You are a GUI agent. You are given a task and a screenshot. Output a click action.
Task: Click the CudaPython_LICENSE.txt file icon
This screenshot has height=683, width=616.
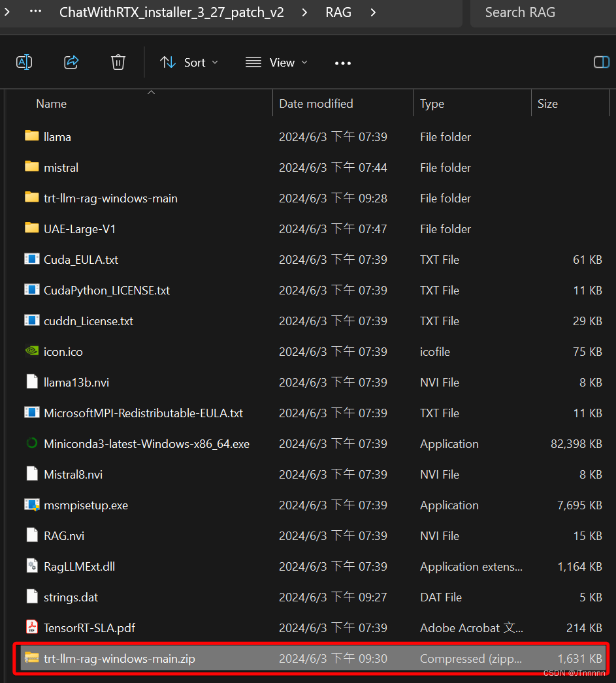[x=32, y=290]
